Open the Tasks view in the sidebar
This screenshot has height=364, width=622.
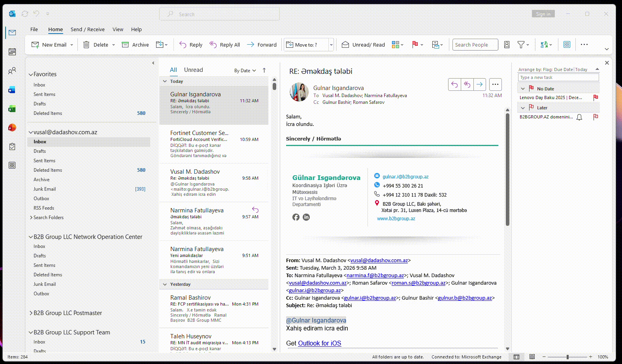pos(12,146)
